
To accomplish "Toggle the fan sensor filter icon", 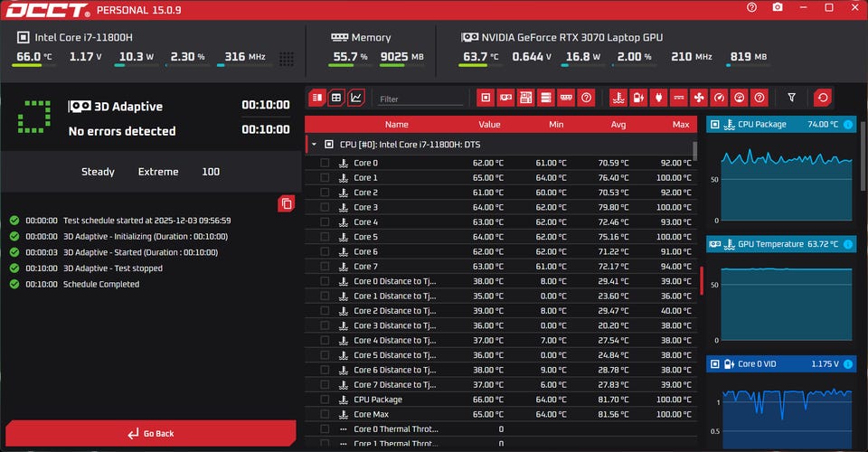I will (x=699, y=98).
